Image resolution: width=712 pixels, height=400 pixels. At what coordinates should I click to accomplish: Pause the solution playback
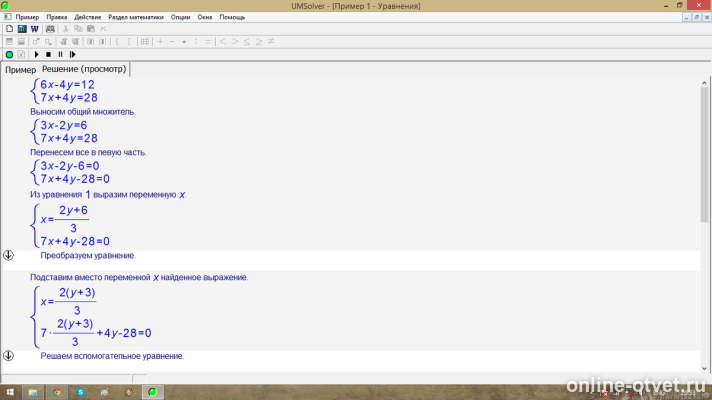coord(60,54)
